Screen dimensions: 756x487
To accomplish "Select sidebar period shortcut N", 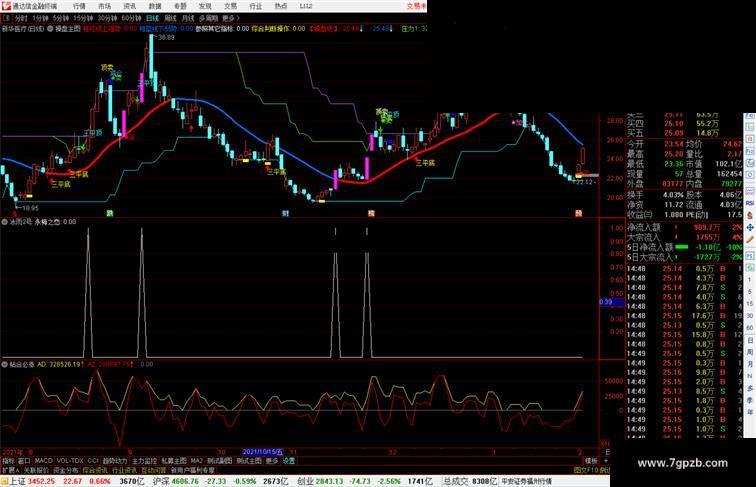I will click(750, 376).
